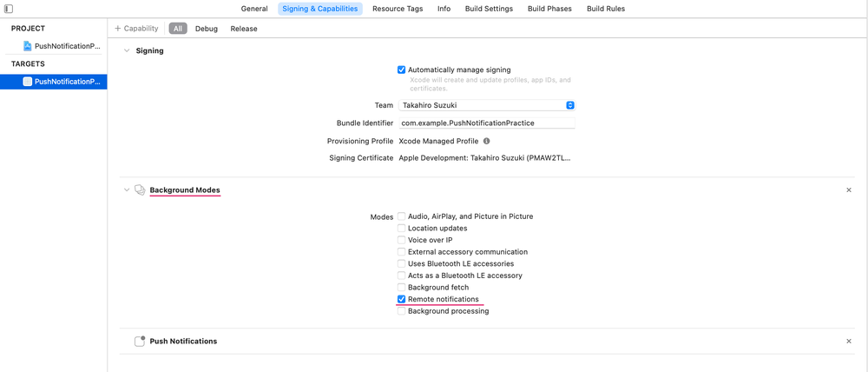Click the Background Modes capability icon
The width and height of the screenshot is (868, 372).
point(140,190)
